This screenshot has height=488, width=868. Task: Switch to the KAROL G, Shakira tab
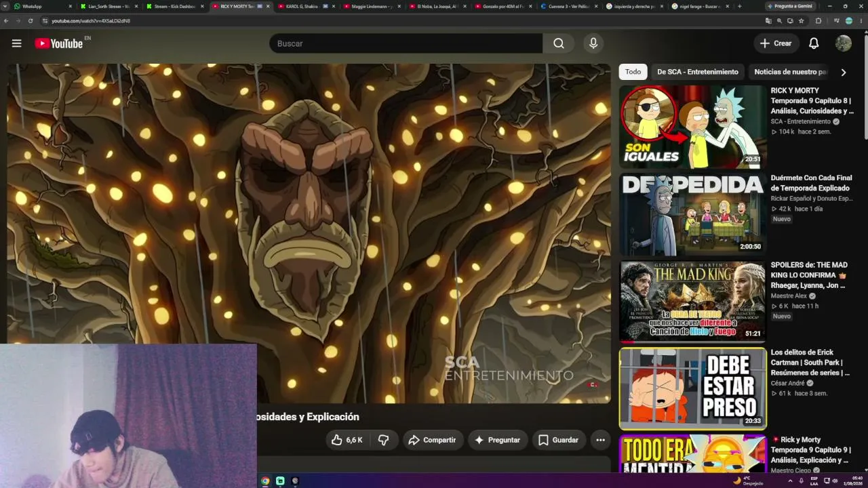[x=306, y=6]
